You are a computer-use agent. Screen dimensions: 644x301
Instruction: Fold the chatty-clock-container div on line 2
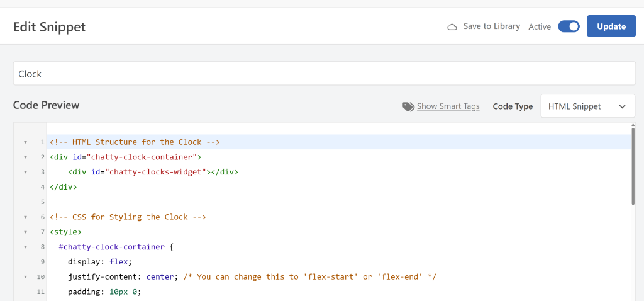tap(25, 157)
